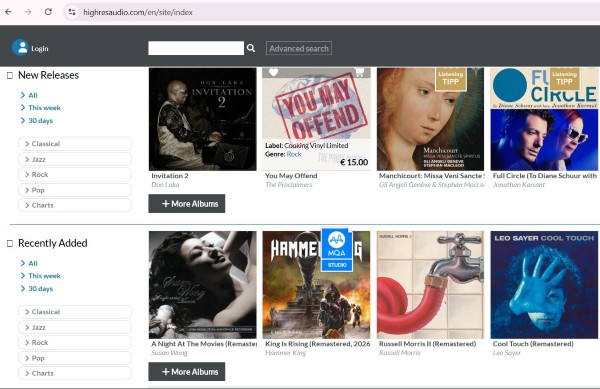Click More Albums under New Releases
Screen dimensions: 600x389
(187, 203)
